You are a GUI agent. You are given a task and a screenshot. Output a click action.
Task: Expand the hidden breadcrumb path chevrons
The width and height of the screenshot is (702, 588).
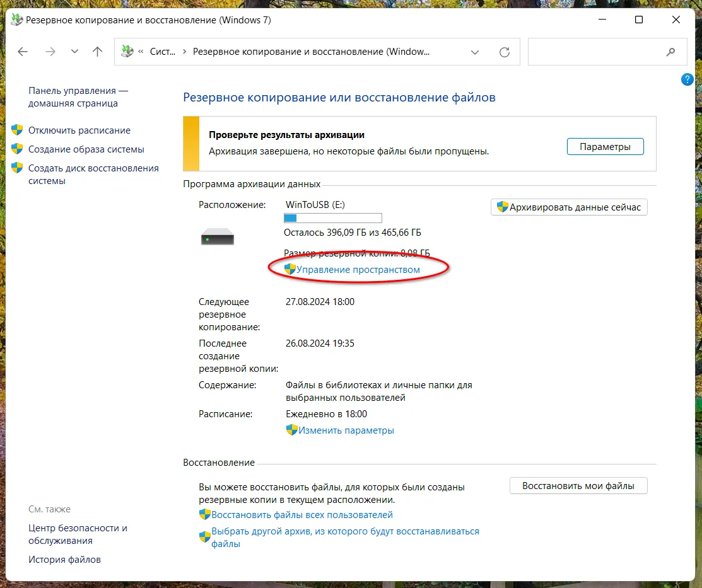[x=140, y=52]
